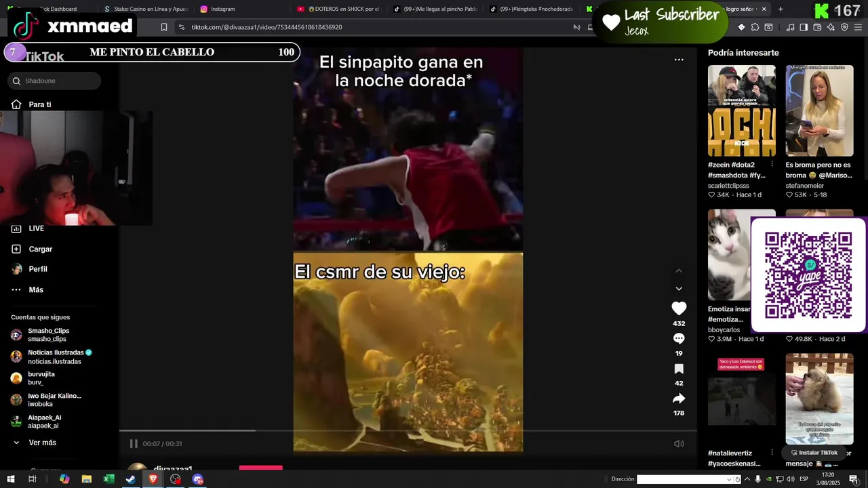
Task: Open the Podría interesarte heading
Action: point(743,53)
